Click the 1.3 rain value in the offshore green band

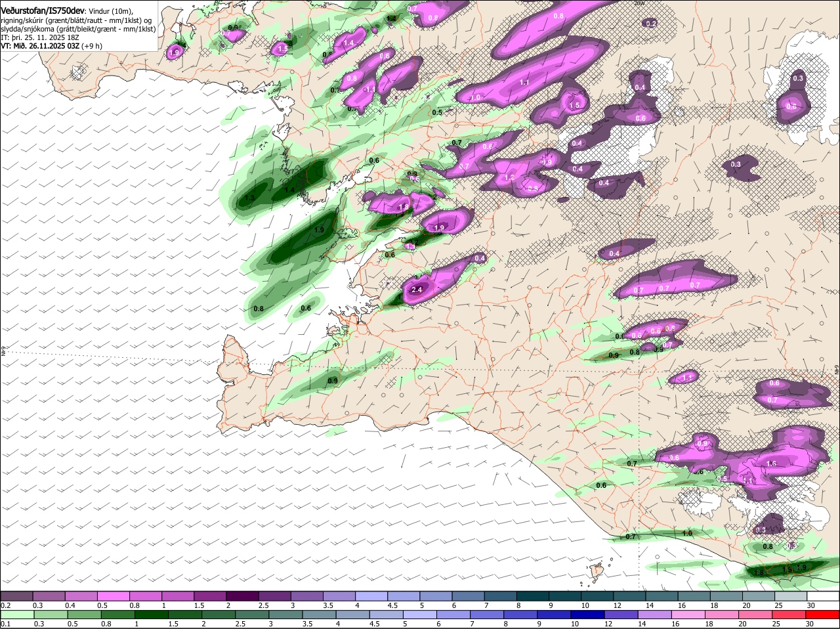249,198
